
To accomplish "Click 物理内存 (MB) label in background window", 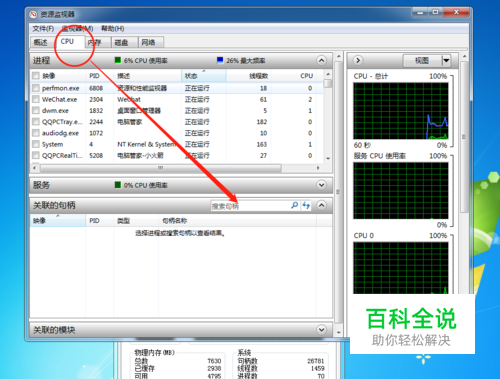I will [154, 352].
